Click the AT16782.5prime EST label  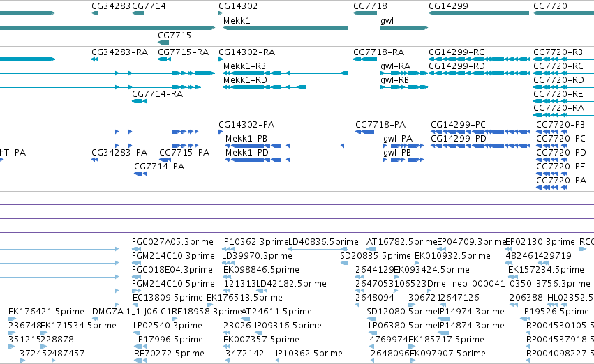[401, 242]
